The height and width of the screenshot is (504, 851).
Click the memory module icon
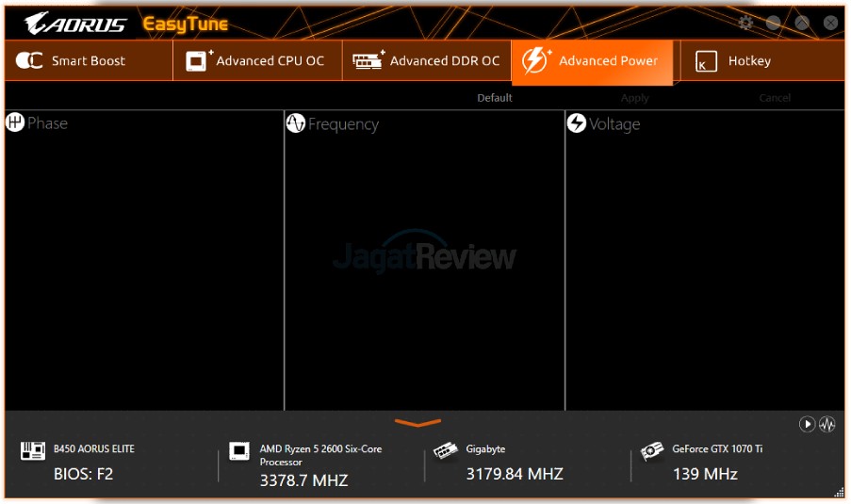[x=446, y=450]
